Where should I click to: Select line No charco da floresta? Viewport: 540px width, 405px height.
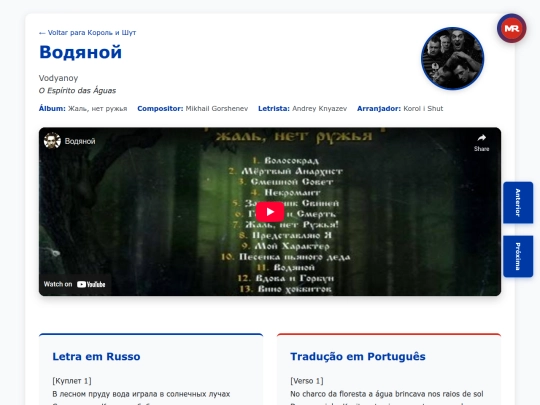(x=387, y=394)
